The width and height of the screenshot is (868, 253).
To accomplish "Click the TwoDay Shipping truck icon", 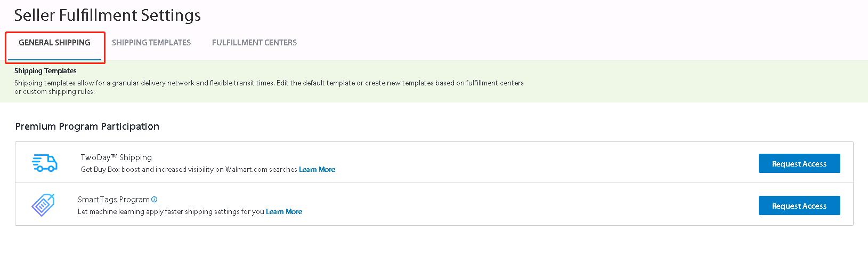I will [45, 163].
